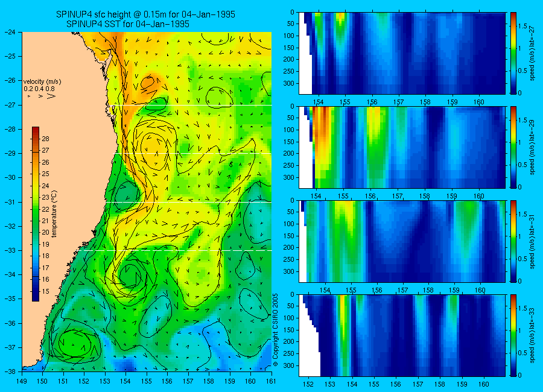
Task: Click the "18" tick on the temperature colorbar
Action: click(x=45, y=256)
